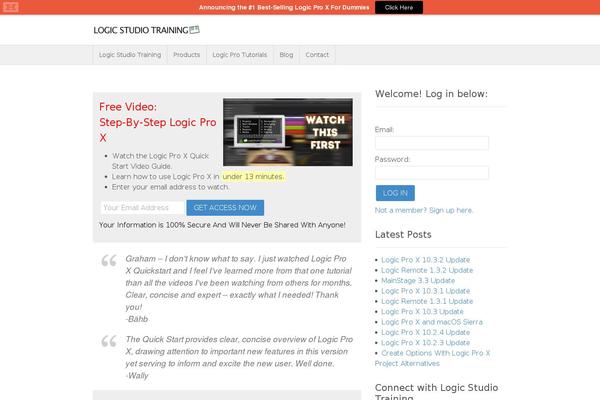Click 'Your Information is 100% Secure' notice

222,225
